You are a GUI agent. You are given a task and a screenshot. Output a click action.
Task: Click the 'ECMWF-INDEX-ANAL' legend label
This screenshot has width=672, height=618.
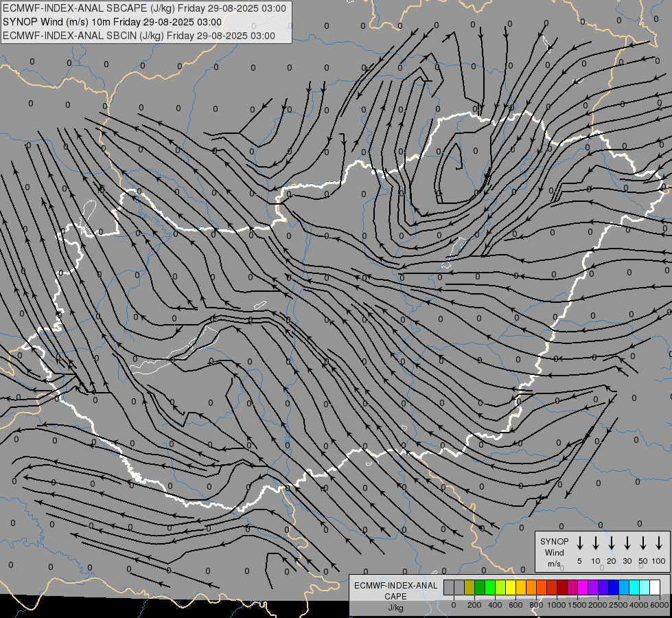(395, 586)
